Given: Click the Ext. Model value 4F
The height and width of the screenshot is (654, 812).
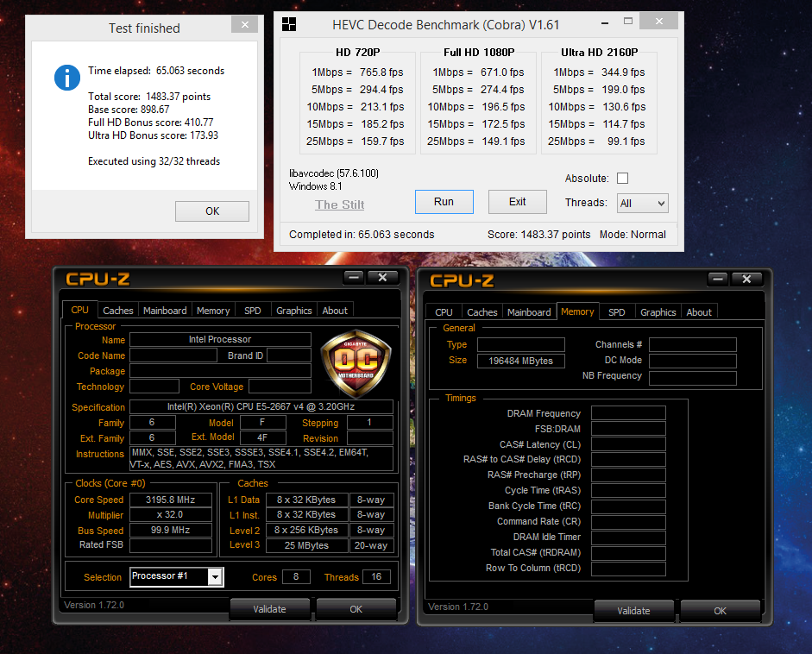Looking at the screenshot, I should pyautogui.click(x=262, y=437).
